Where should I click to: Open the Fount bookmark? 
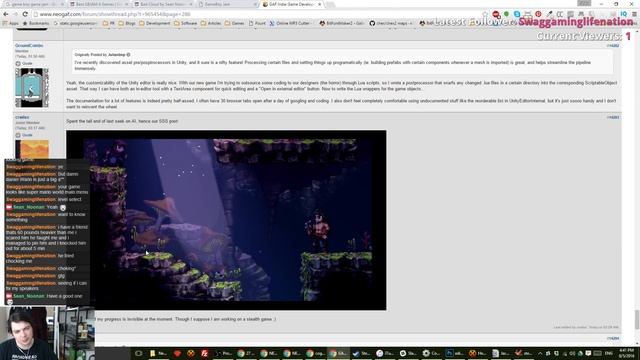coord(257,23)
